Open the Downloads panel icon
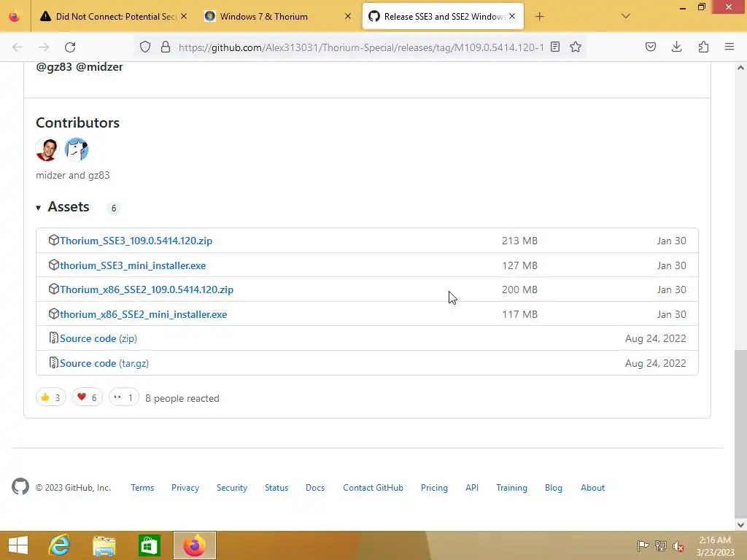Image resolution: width=747 pixels, height=560 pixels. click(676, 47)
